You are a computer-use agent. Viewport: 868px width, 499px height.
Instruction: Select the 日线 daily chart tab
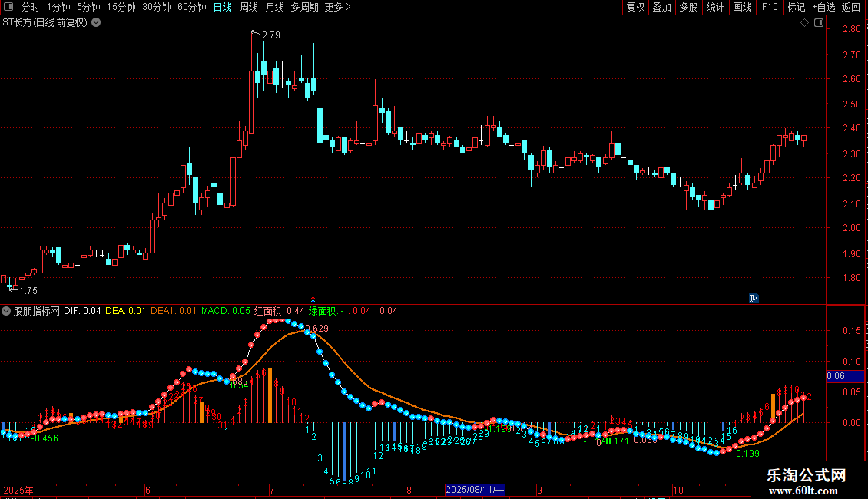pos(223,7)
